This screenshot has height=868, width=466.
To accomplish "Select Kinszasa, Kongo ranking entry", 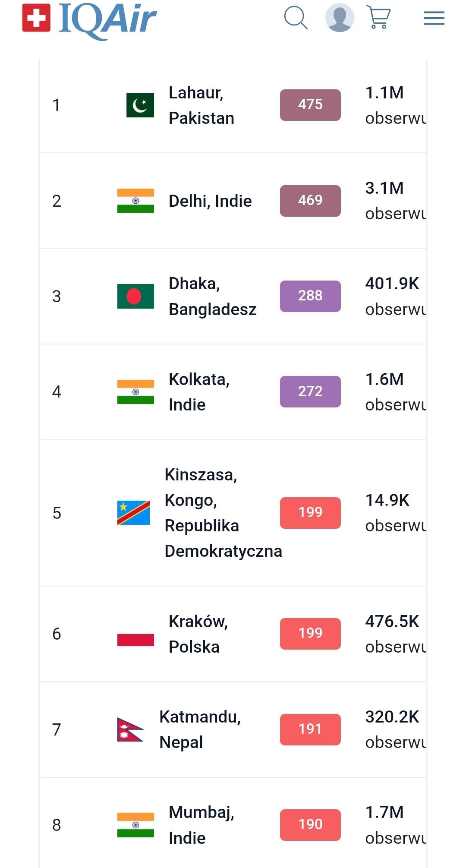I will click(x=223, y=513).
